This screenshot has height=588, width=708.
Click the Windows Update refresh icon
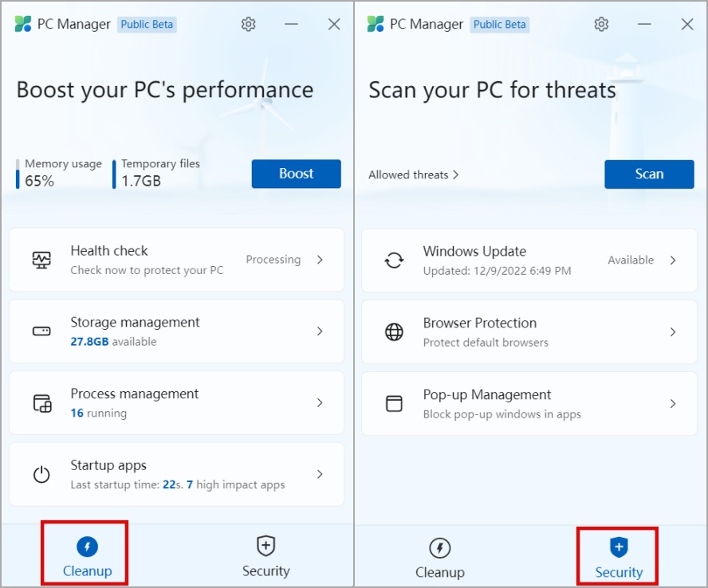click(394, 261)
